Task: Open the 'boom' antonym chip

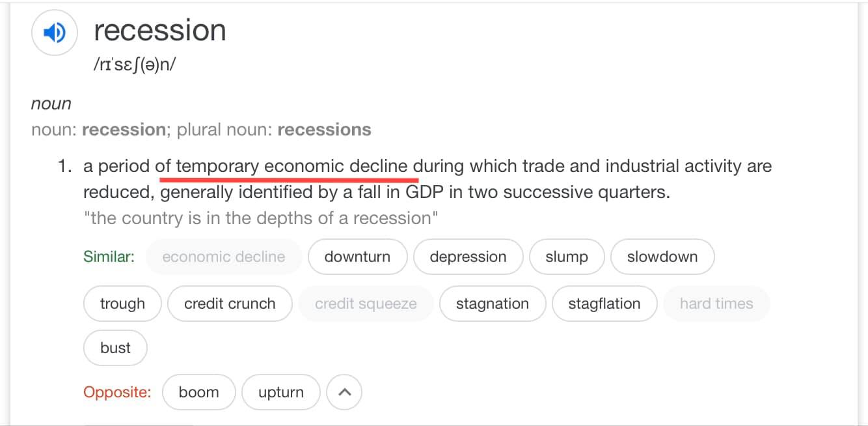Action: pyautogui.click(x=198, y=392)
